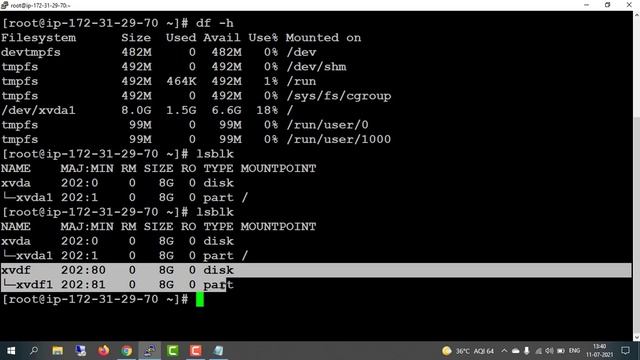Open the computer/network app taskbar icon
The image size is (640, 360).
pyautogui.click(x=80, y=351)
